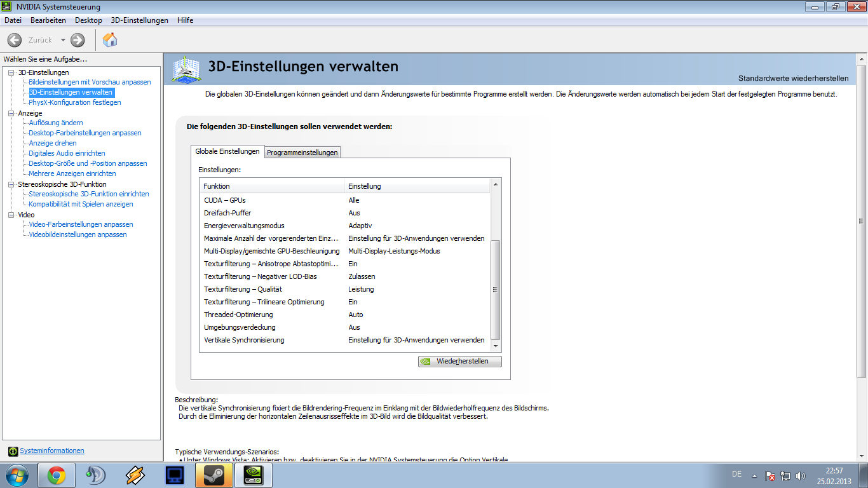
Task: Open the Windows Start menu
Action: tap(17, 475)
